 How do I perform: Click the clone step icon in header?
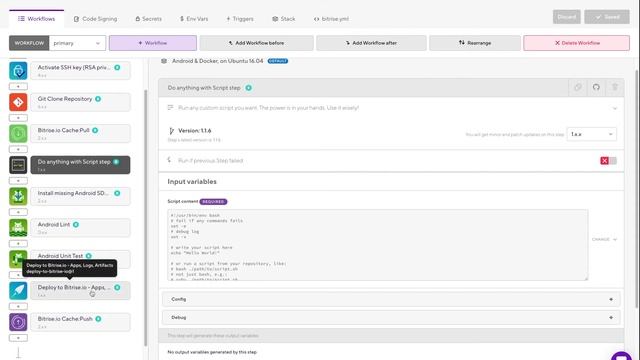pos(578,87)
